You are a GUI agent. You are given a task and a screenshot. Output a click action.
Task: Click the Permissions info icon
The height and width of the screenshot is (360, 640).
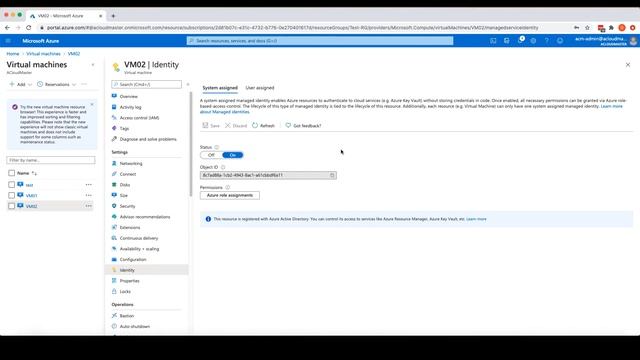[x=228, y=187]
